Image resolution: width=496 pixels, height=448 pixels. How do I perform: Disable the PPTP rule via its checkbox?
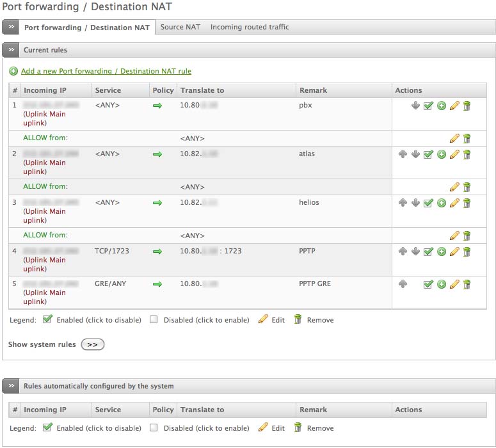click(428, 252)
